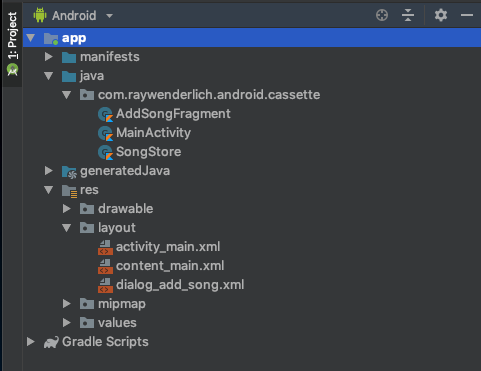The width and height of the screenshot is (481, 371).
Task: Select the SongStore file name
Action: [x=149, y=152]
